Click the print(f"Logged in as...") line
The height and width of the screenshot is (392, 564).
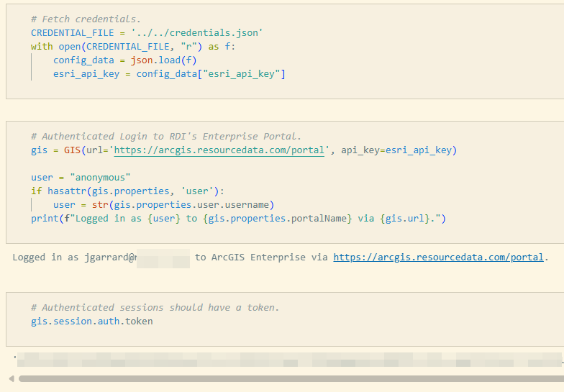[238, 219]
